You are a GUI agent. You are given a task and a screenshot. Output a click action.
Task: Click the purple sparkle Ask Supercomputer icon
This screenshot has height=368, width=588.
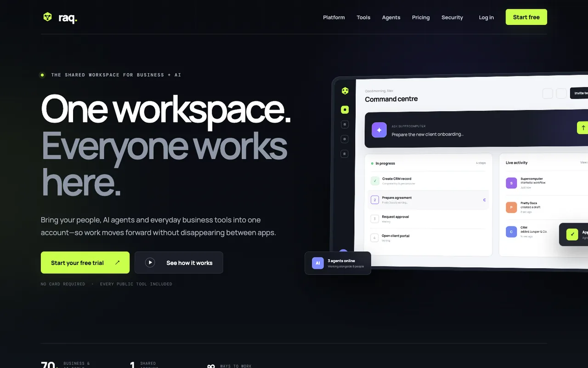(379, 130)
